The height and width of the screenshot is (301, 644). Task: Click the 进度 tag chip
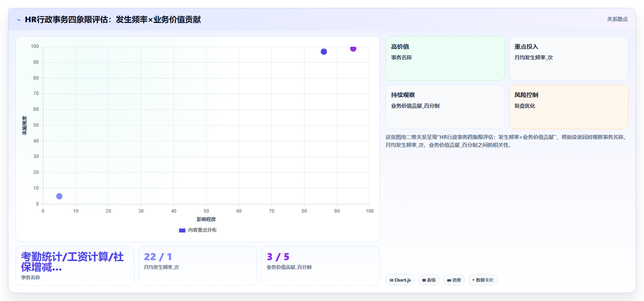point(454,280)
